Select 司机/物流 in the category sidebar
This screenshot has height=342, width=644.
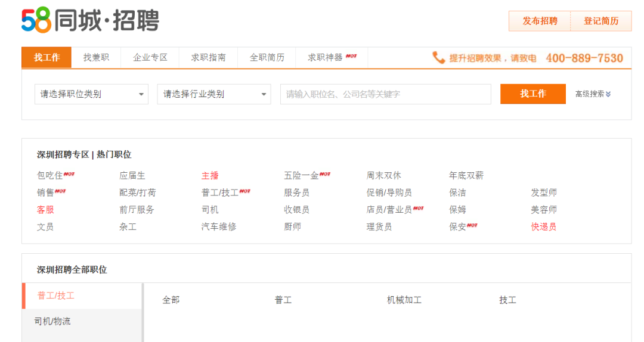click(x=52, y=321)
